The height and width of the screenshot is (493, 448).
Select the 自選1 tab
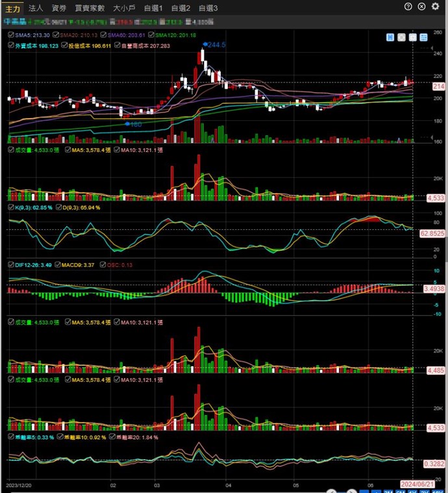point(153,8)
